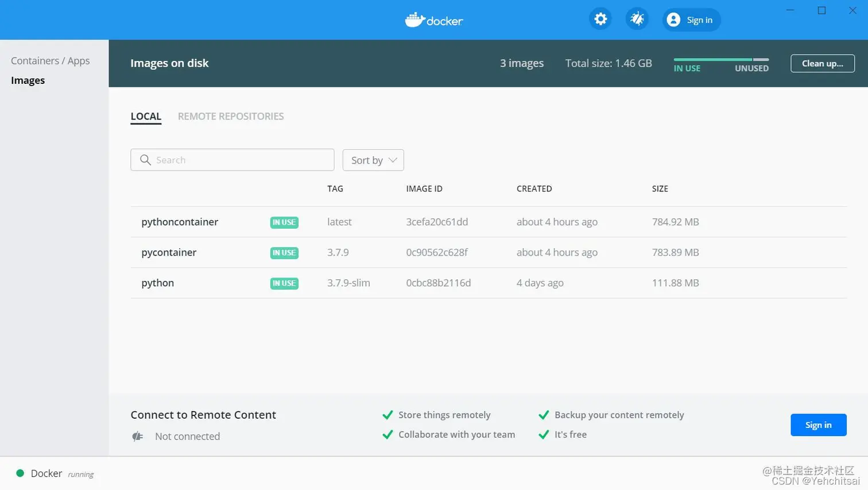Click the IN USE badge for python
This screenshot has height=490, width=868.
[x=284, y=283]
